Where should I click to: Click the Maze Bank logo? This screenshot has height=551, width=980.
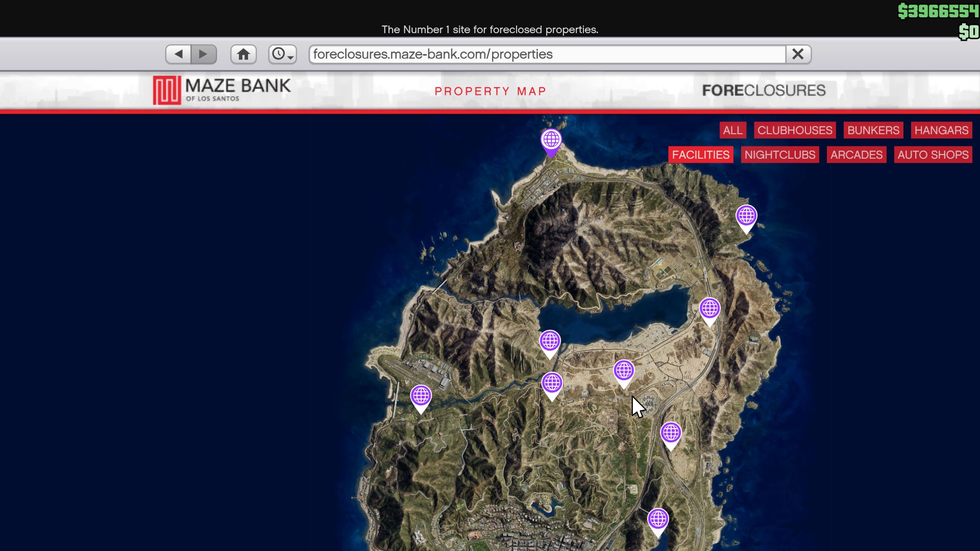222,90
